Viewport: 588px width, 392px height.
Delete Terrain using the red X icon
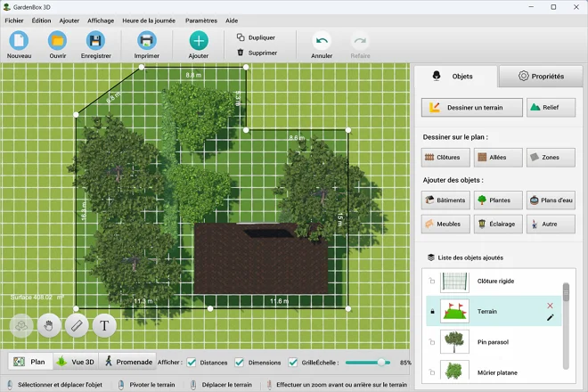click(x=550, y=306)
